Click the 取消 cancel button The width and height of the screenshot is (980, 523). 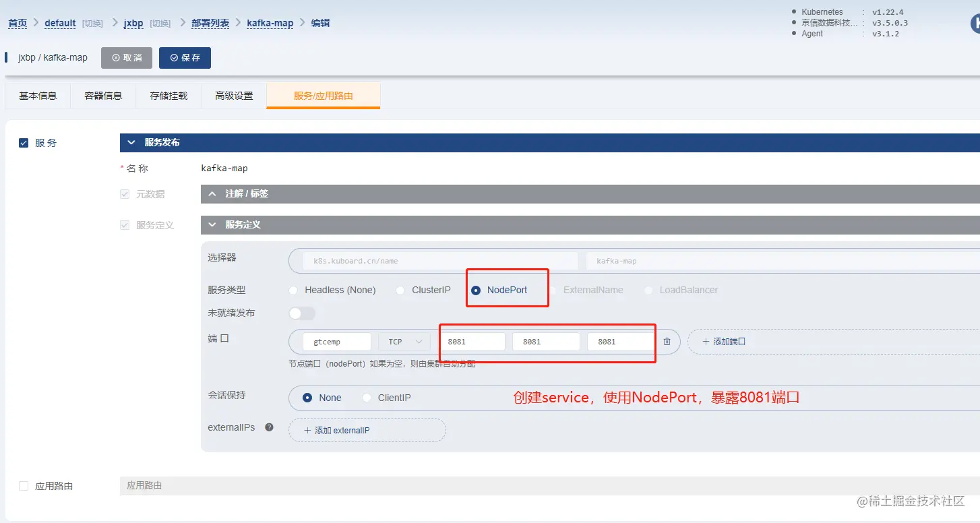[127, 58]
